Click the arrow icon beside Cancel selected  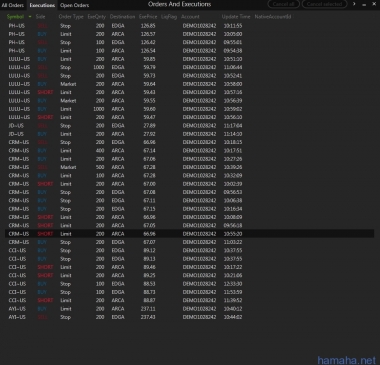pos(354,4)
